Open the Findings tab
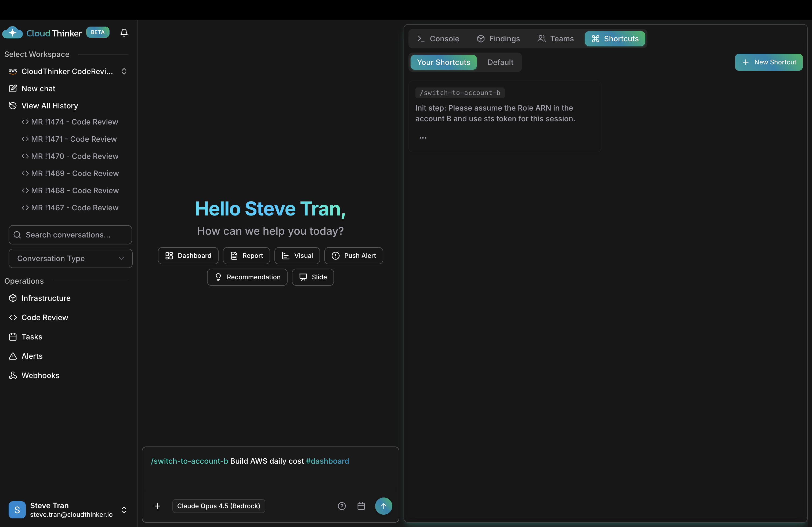Image resolution: width=812 pixels, height=527 pixels. point(498,39)
